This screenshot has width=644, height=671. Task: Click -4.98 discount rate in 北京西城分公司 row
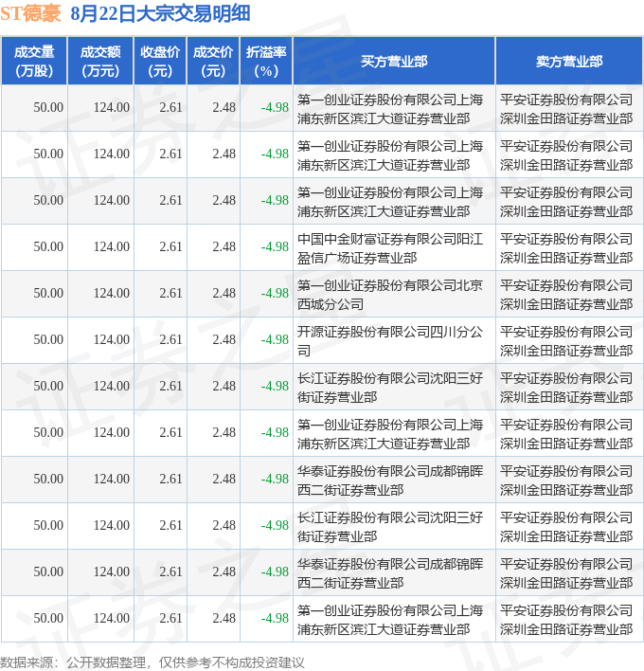275,293
